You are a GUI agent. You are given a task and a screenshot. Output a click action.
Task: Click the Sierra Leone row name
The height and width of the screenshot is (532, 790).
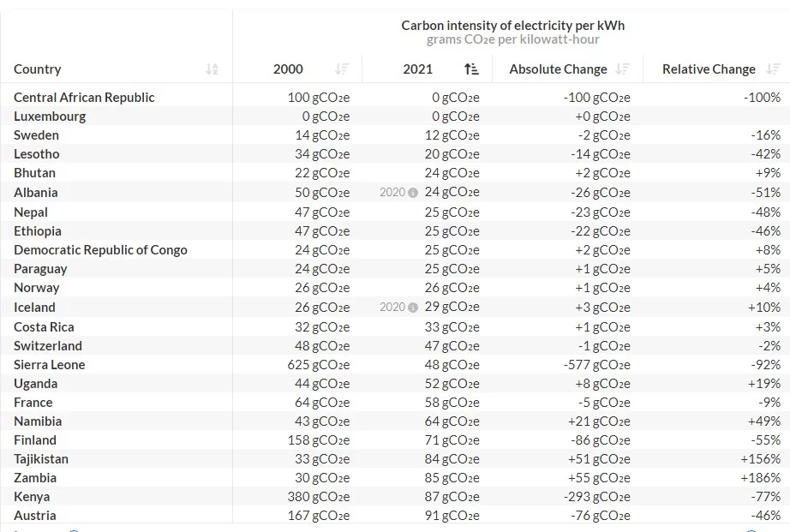(x=50, y=365)
